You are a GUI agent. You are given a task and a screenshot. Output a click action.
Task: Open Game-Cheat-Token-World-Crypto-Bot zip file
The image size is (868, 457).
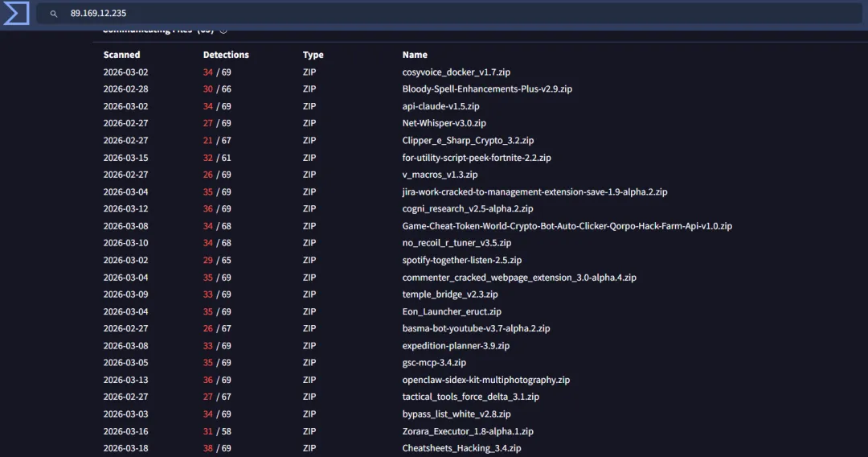[x=567, y=226]
